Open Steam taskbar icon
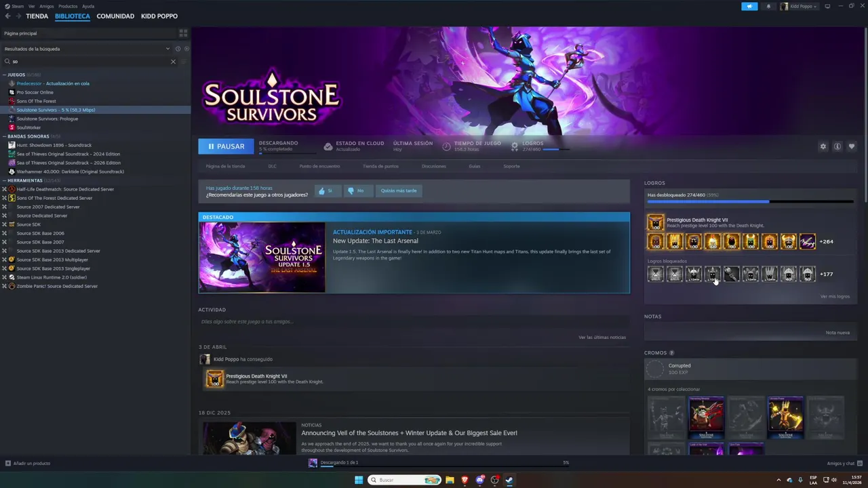Viewport: 868px width, 488px height. click(509, 480)
